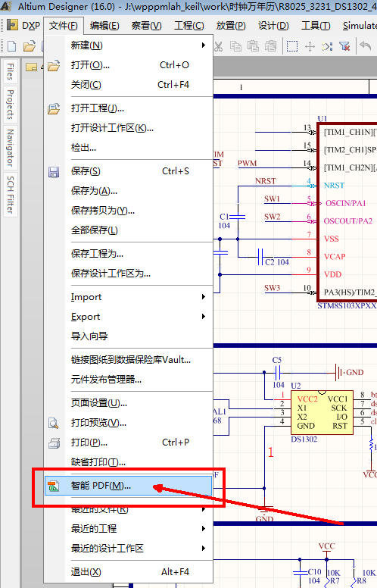The height and width of the screenshot is (588, 377).
Task: Select the dashed rectangle selection tool
Action: (x=292, y=46)
